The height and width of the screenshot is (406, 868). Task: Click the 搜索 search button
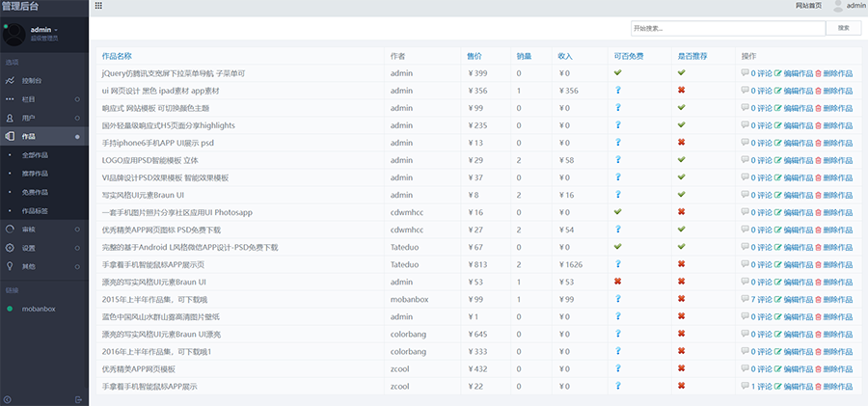[844, 29]
